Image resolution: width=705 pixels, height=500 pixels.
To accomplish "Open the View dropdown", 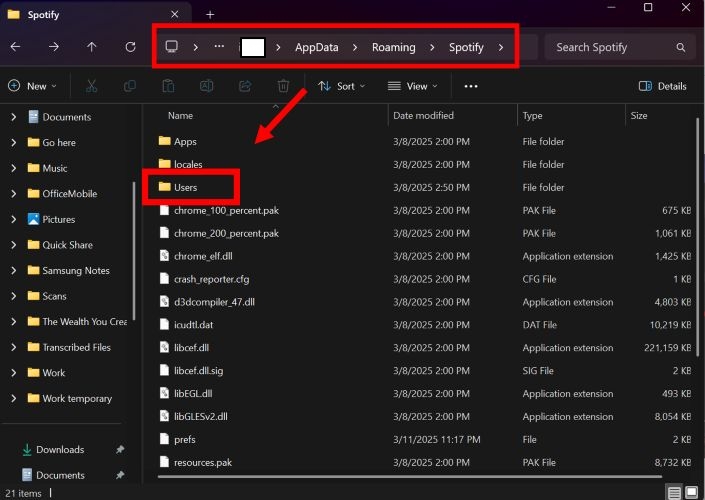I will point(413,86).
